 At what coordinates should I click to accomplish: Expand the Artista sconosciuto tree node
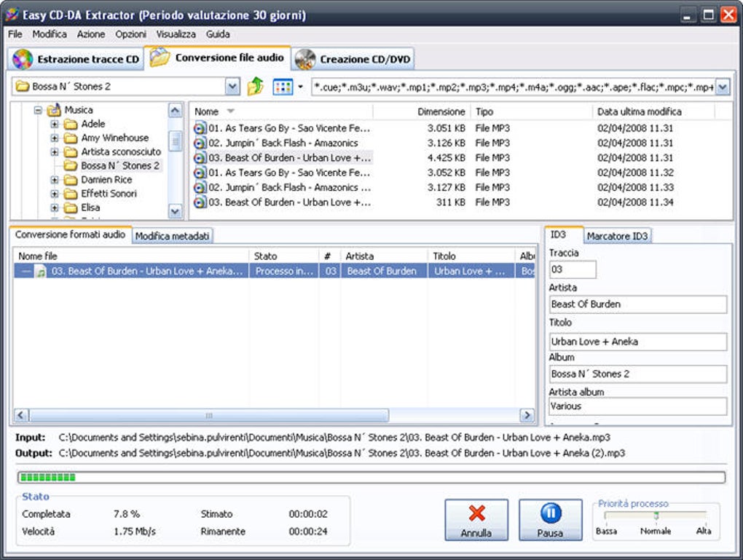pyautogui.click(x=55, y=152)
